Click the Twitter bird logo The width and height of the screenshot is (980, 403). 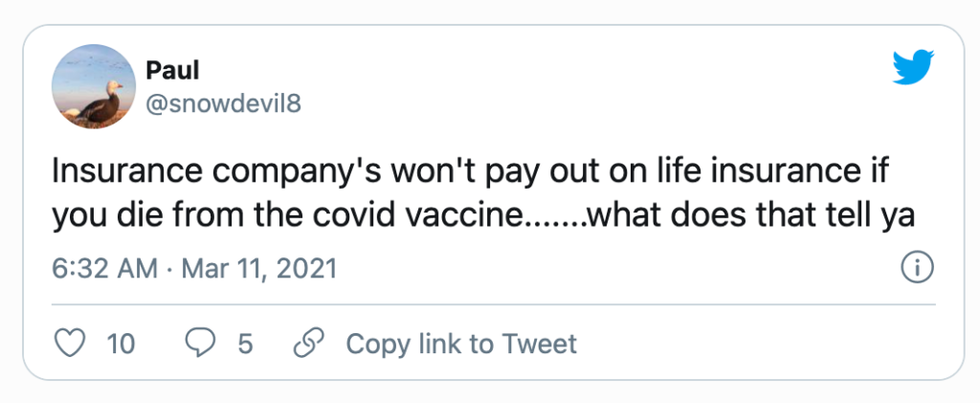click(913, 67)
